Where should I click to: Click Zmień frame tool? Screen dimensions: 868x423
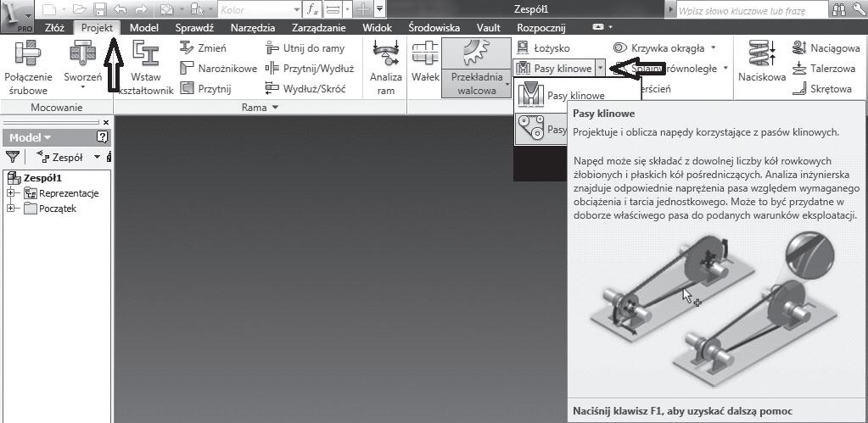(x=204, y=48)
